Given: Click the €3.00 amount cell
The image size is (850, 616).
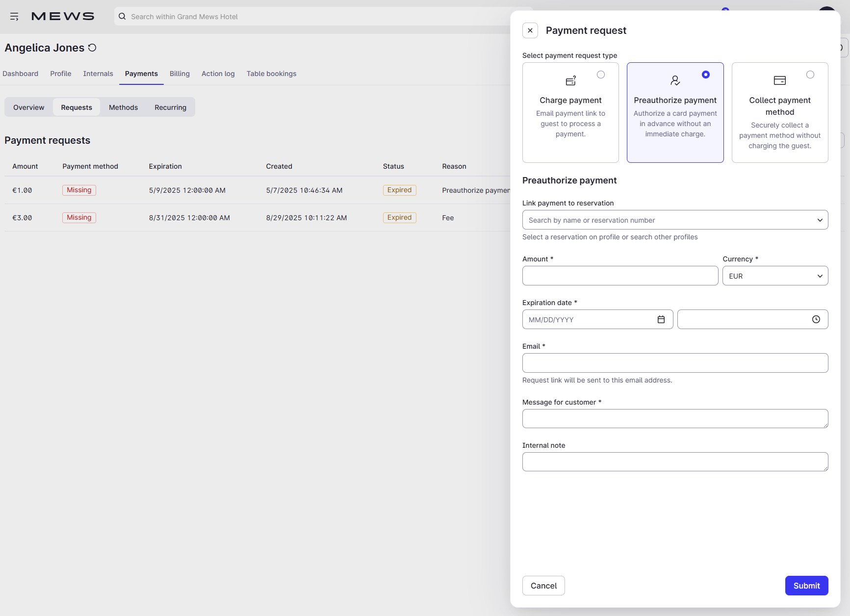Looking at the screenshot, I should pyautogui.click(x=22, y=218).
